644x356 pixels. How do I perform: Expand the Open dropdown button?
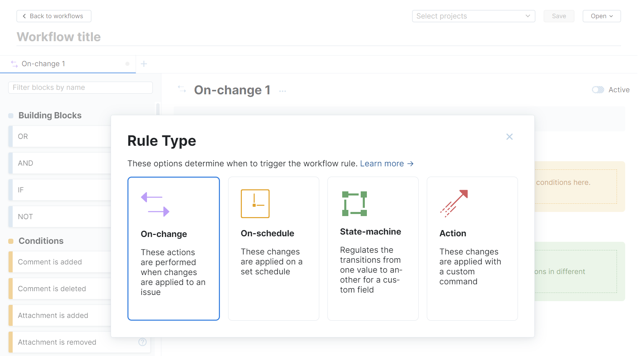[x=602, y=16]
